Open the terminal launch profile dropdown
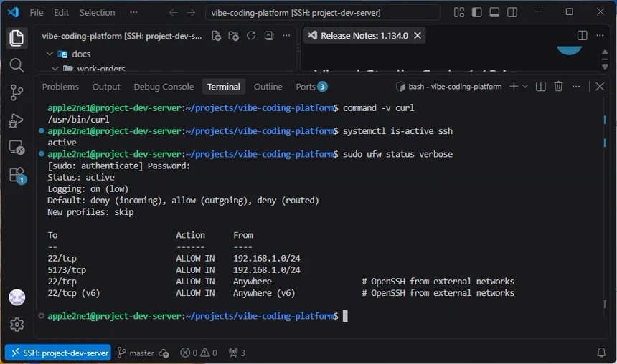Image resolution: width=617 pixels, height=364 pixels. [x=525, y=87]
